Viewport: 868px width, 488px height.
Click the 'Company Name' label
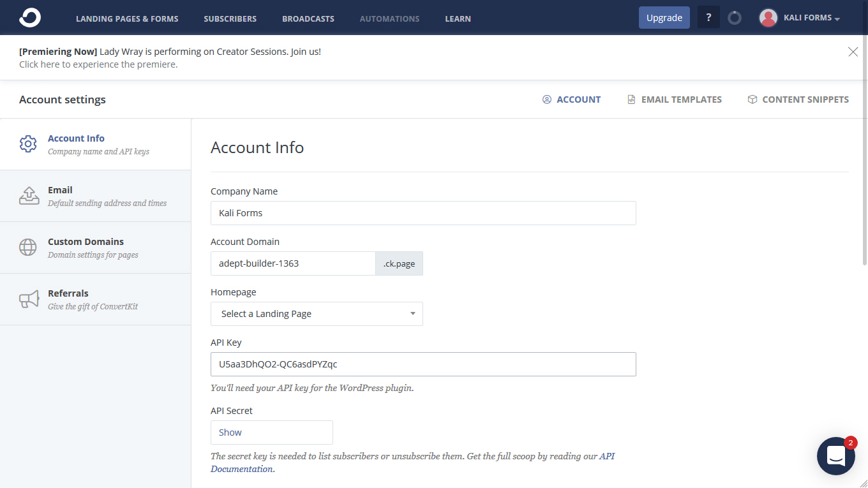point(244,191)
